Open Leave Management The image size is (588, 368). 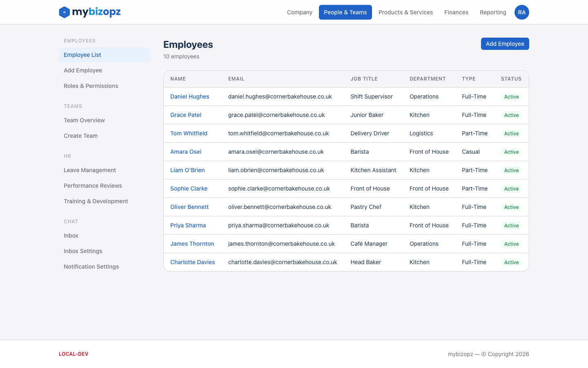90,170
